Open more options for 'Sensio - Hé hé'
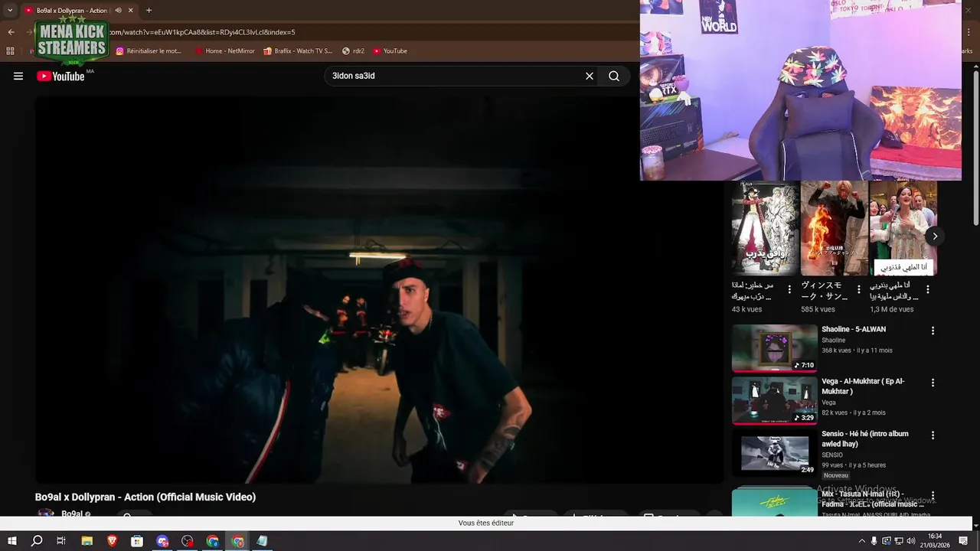The width and height of the screenshot is (980, 551). [933, 435]
